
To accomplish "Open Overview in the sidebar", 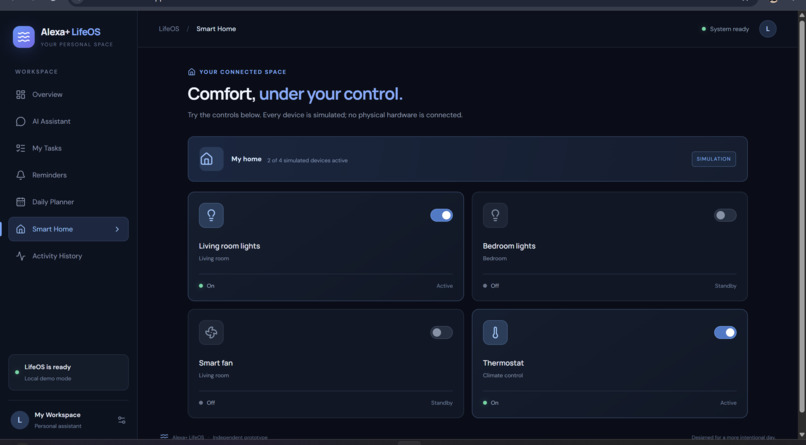I will tap(68, 95).
